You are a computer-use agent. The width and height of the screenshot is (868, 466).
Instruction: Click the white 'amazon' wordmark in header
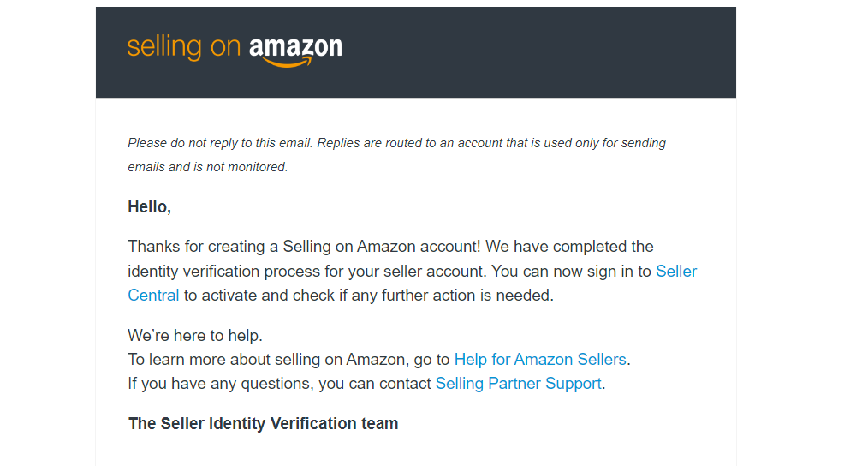coord(295,48)
